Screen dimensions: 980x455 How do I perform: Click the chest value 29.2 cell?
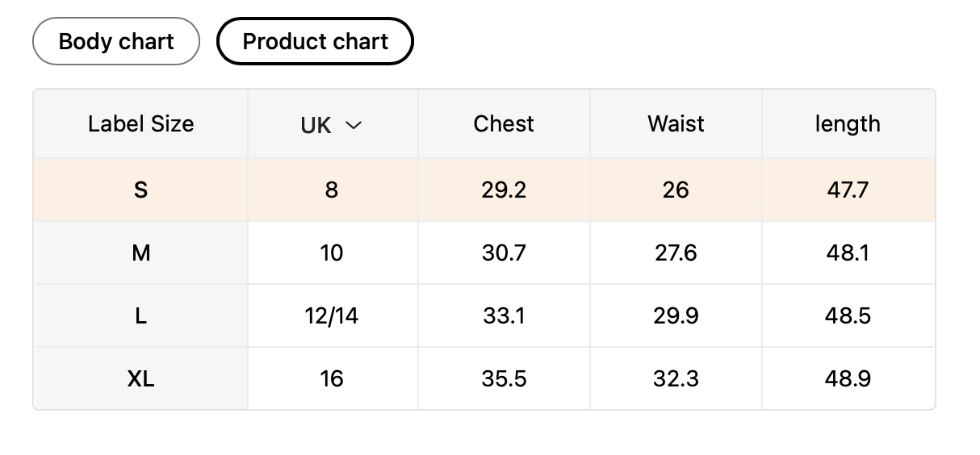pyautogui.click(x=504, y=190)
